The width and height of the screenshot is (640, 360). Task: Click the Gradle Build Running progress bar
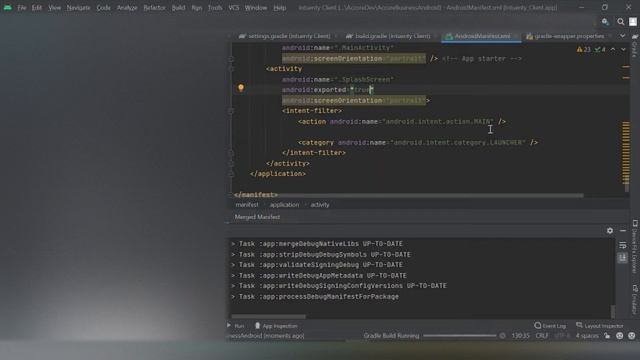tap(460, 336)
